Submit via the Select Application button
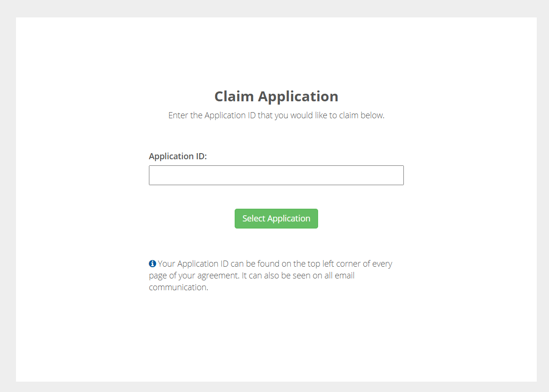 [x=276, y=218]
